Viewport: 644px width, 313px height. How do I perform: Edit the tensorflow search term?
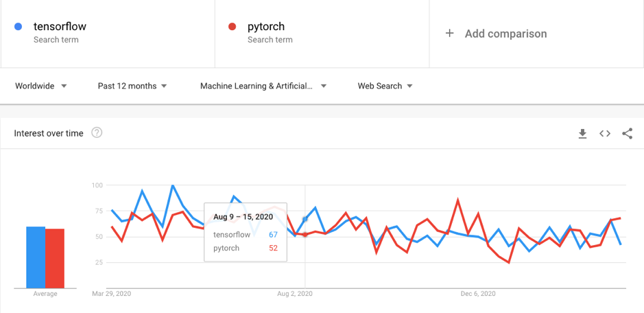point(60,27)
